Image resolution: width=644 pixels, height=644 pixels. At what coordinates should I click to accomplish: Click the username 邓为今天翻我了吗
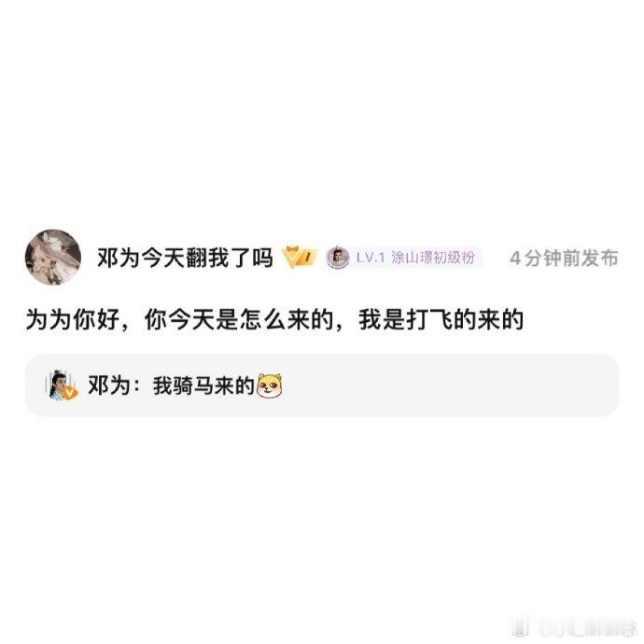(x=185, y=258)
